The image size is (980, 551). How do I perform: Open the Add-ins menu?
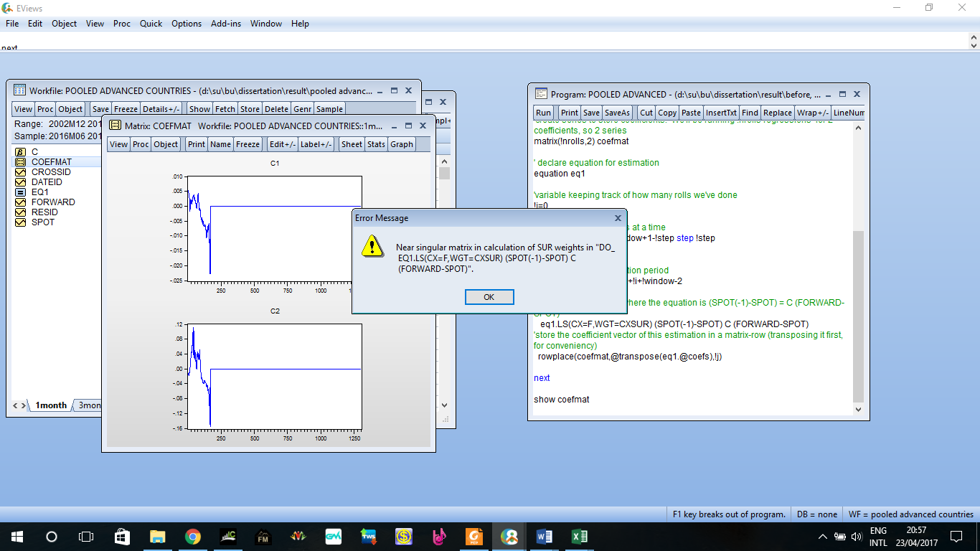coord(226,24)
